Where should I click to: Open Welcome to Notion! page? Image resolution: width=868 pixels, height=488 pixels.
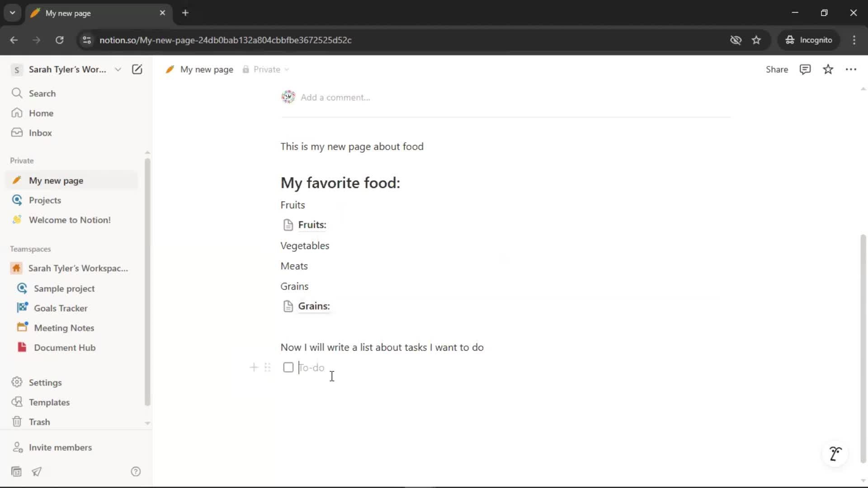pyautogui.click(x=72, y=220)
